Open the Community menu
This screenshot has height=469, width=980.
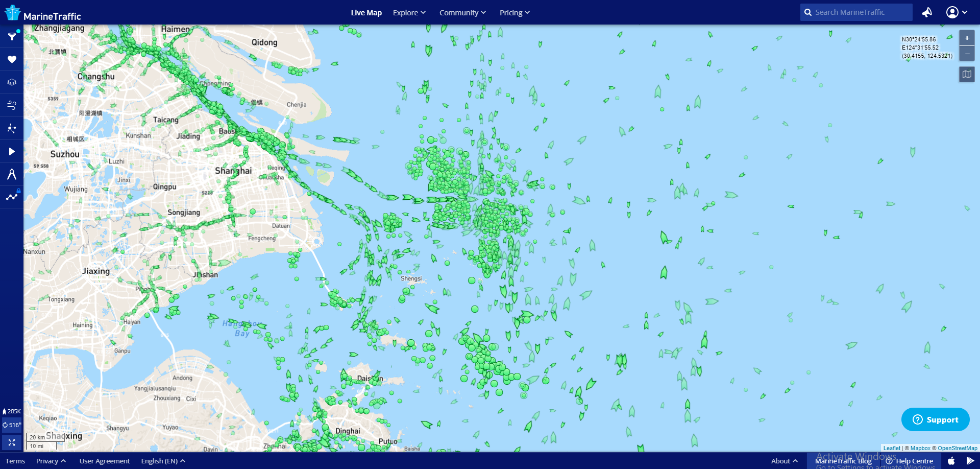(x=462, y=13)
